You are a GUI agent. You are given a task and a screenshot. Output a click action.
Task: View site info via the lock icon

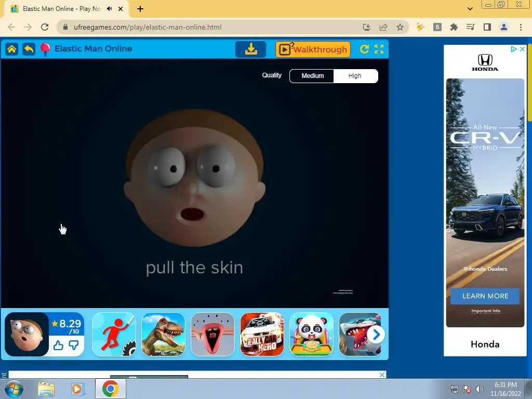tap(65, 27)
